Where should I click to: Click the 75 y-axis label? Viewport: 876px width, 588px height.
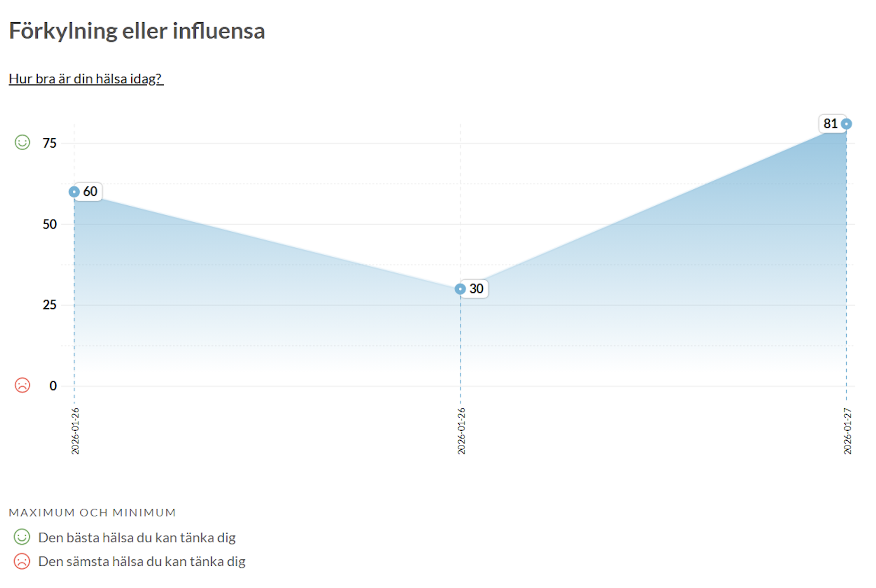tap(50, 143)
